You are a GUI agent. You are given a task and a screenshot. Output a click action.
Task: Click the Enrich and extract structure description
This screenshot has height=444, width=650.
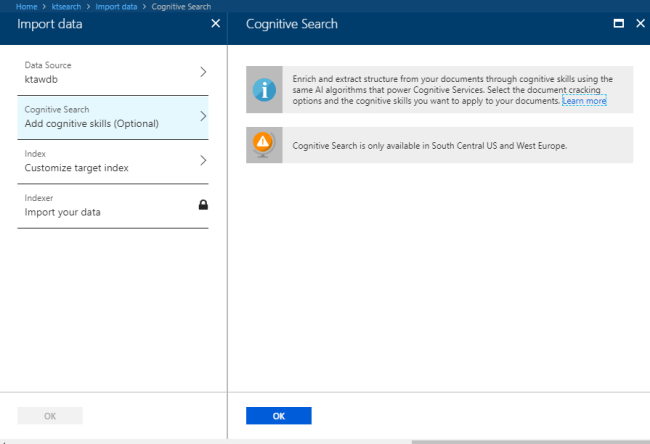tap(452, 90)
